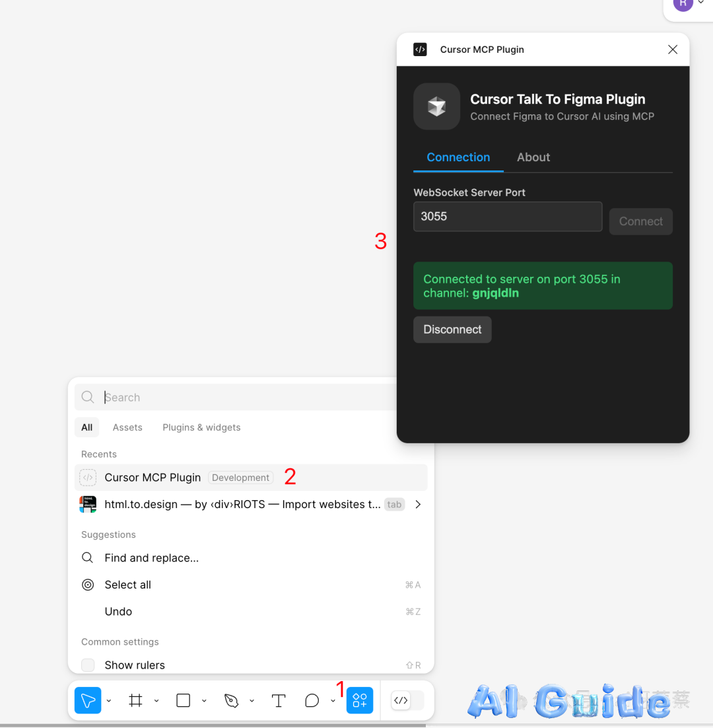Enable the Show rulers checkbox
Screen dimensions: 713x728
88,665
